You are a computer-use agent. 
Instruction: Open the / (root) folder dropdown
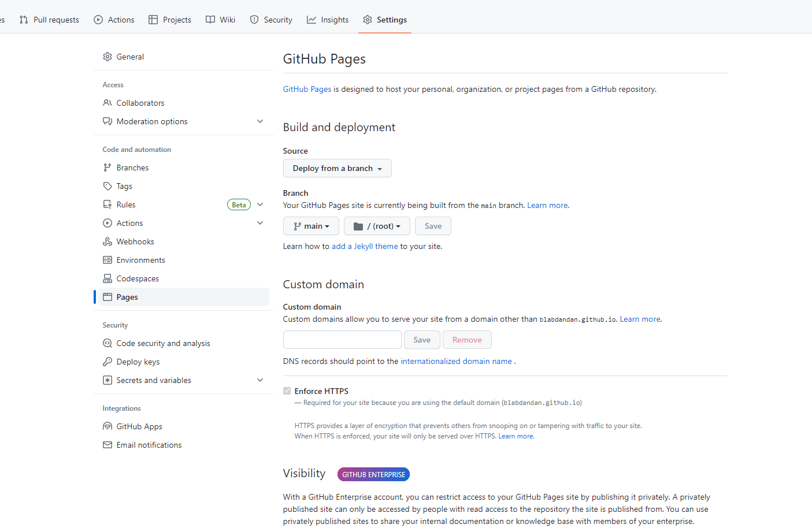[x=377, y=226]
